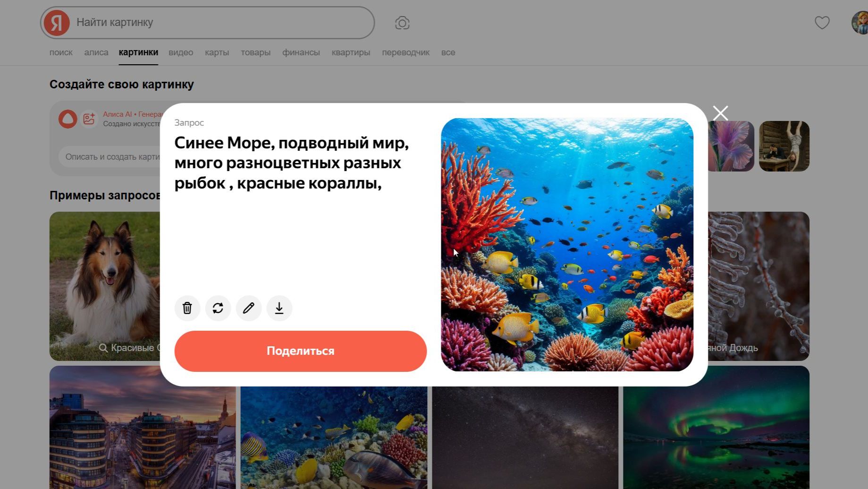
Task: Download the generated image
Action: 279,308
